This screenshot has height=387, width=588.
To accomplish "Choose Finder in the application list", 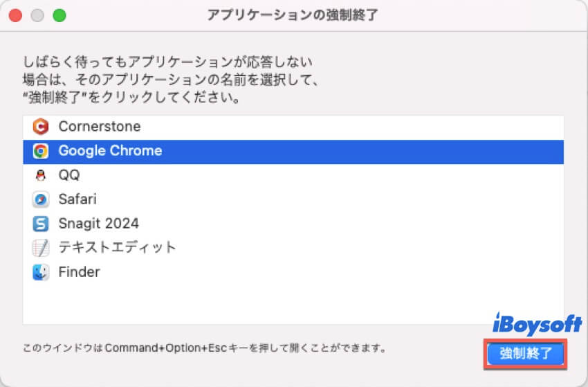I will coord(293,272).
